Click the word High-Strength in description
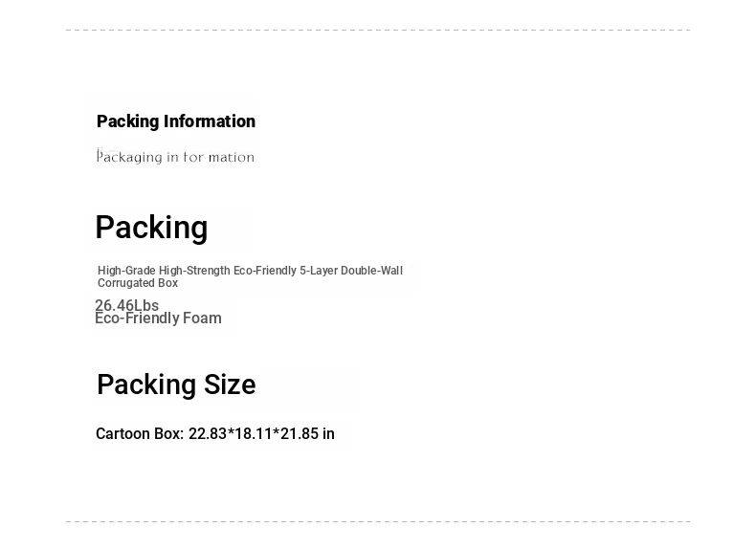 click(194, 271)
